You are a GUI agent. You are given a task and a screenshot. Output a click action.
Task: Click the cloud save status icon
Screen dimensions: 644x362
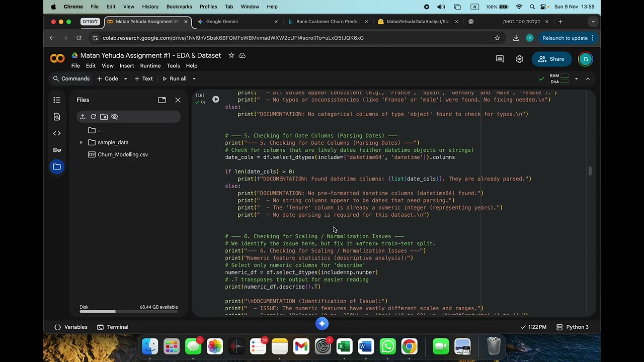242,55
